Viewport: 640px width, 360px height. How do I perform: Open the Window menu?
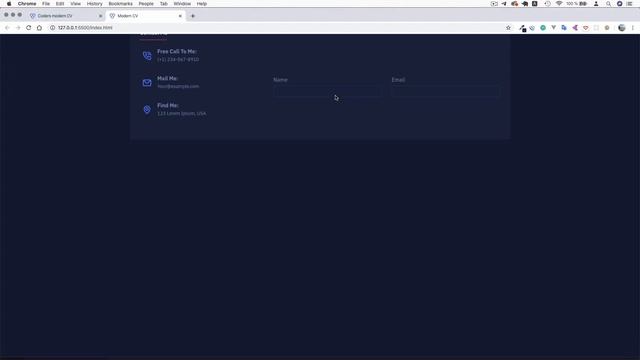click(182, 4)
